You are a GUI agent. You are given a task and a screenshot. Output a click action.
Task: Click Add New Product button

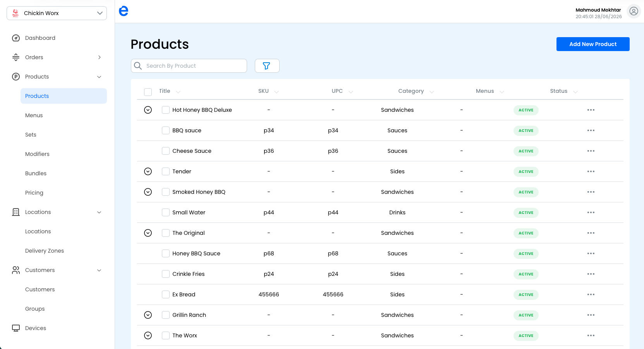click(593, 44)
